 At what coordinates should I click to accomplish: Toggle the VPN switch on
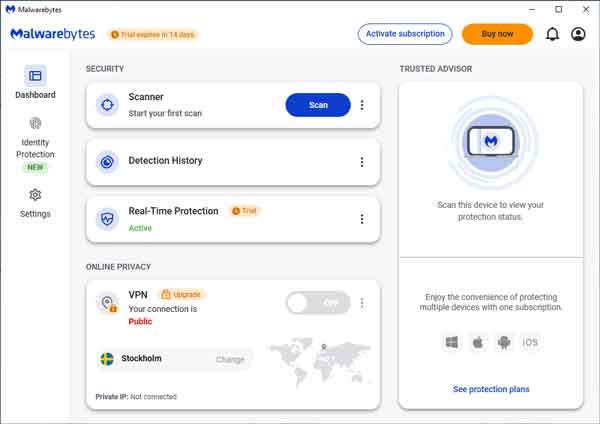pos(318,303)
